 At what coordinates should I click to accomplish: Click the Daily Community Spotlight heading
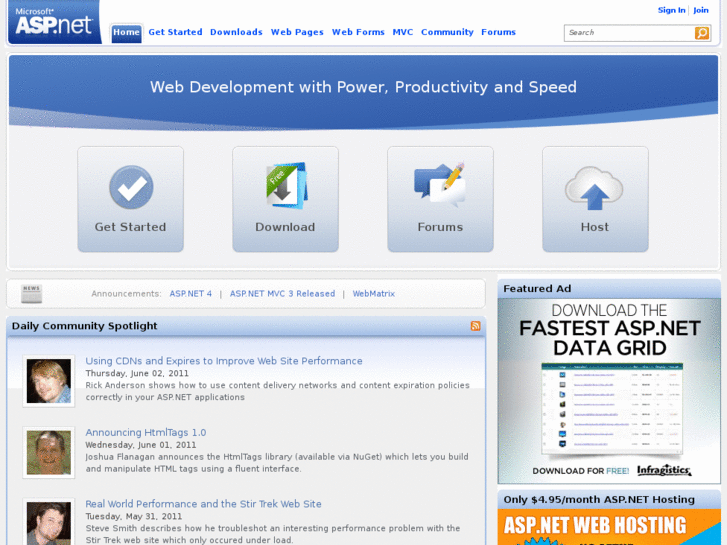(84, 326)
